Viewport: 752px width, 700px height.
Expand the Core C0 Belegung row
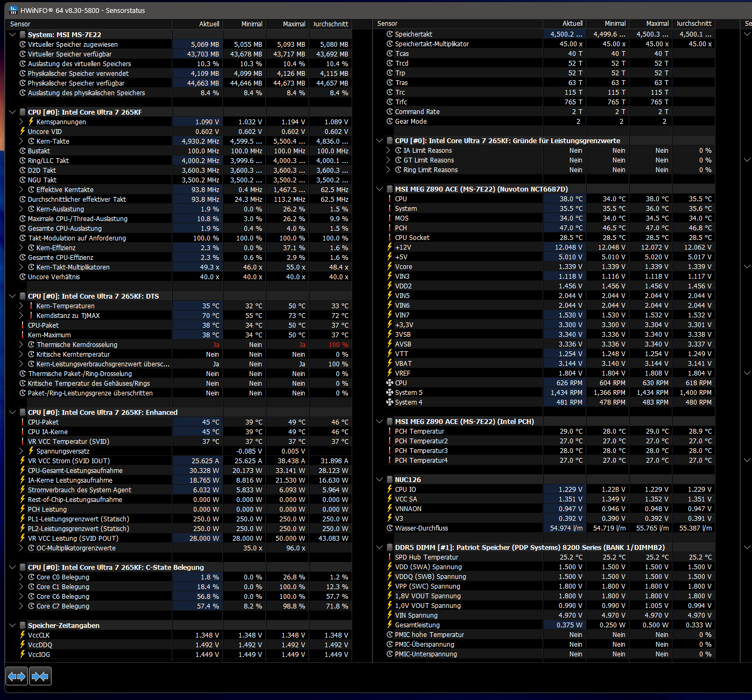click(x=22, y=577)
